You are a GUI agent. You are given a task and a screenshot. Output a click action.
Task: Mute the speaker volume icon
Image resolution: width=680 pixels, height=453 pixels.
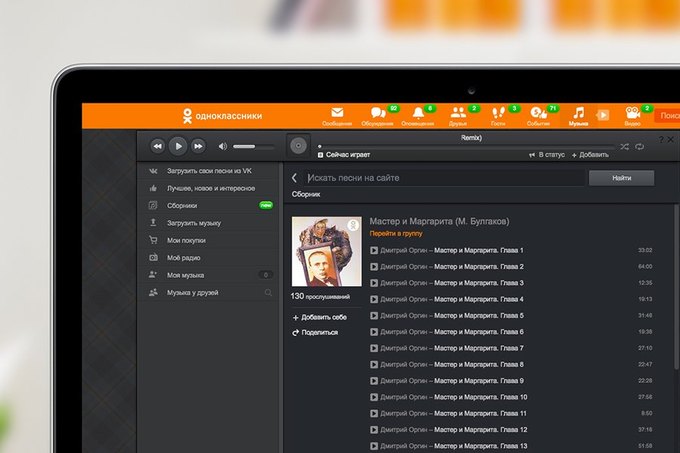222,147
